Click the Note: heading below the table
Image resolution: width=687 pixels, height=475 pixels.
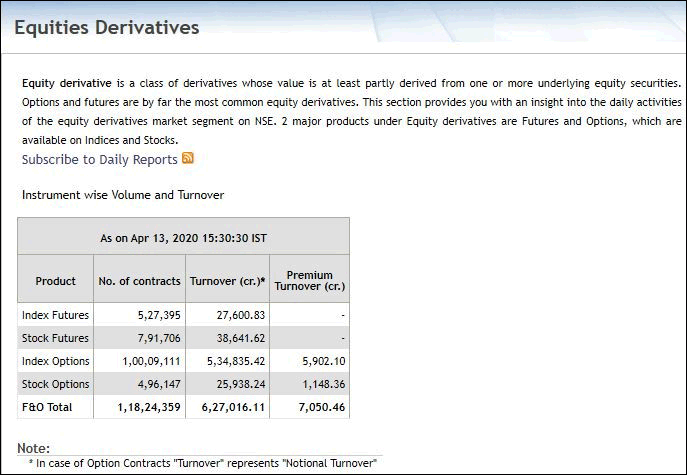34,448
